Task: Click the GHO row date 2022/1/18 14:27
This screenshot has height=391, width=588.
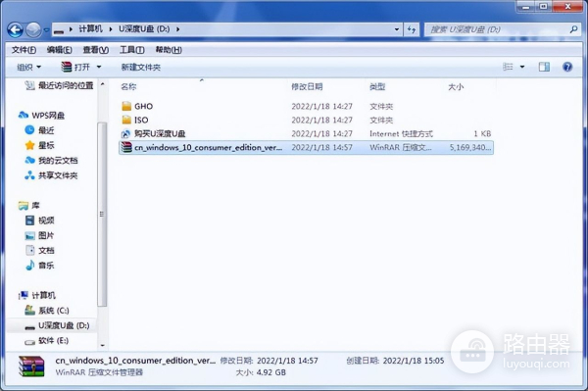Action: 321,106
